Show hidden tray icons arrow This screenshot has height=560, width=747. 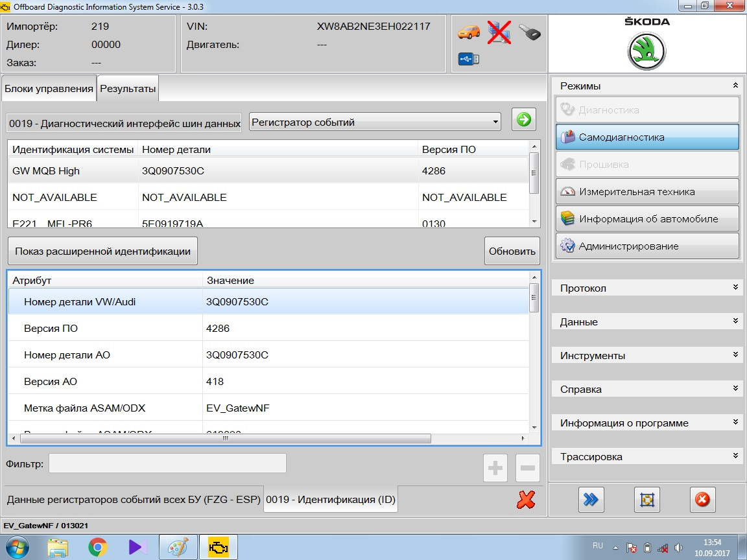click(615, 548)
